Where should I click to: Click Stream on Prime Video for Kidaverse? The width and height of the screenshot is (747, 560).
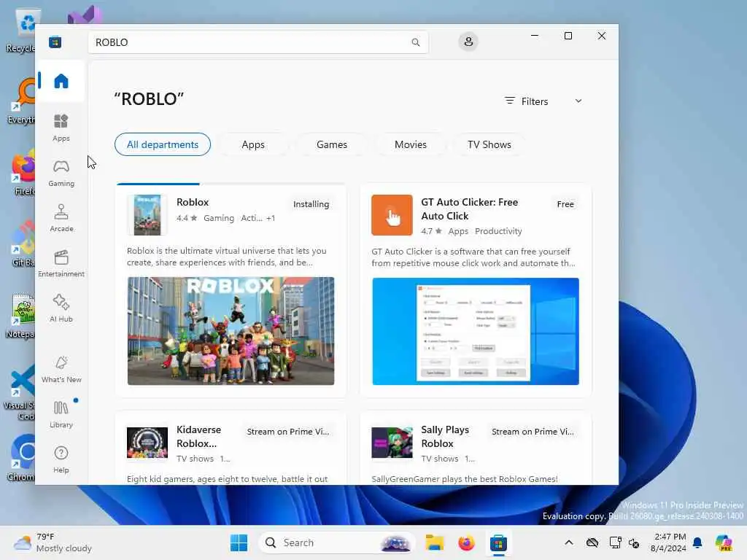pos(287,432)
